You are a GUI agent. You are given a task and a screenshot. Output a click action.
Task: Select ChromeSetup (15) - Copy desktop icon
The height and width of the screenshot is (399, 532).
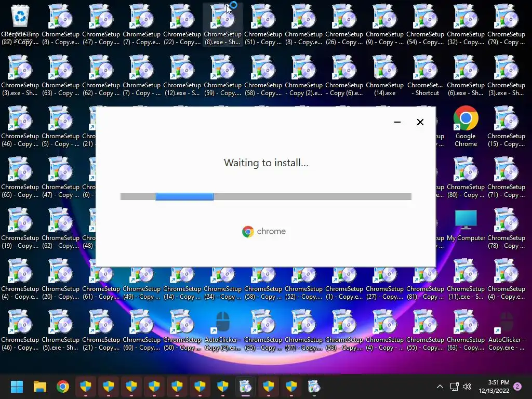click(x=506, y=127)
